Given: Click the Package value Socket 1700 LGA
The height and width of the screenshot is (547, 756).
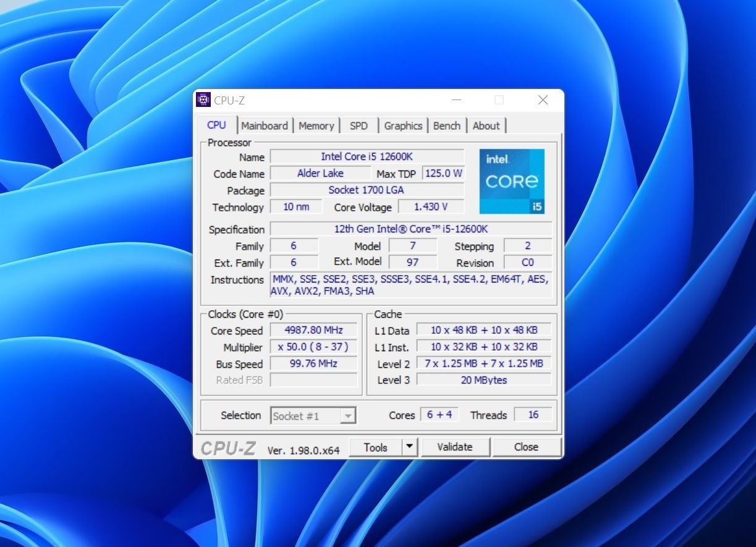Looking at the screenshot, I should 367,190.
